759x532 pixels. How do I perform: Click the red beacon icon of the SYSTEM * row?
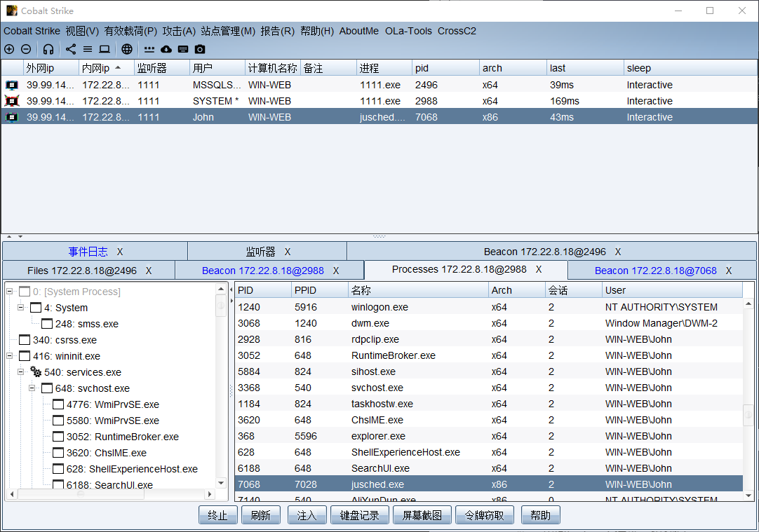12,101
